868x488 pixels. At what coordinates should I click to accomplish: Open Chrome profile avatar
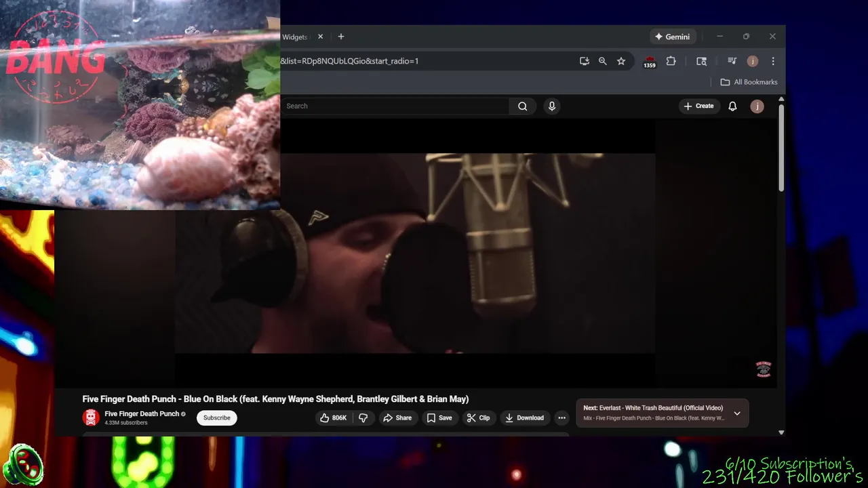753,61
